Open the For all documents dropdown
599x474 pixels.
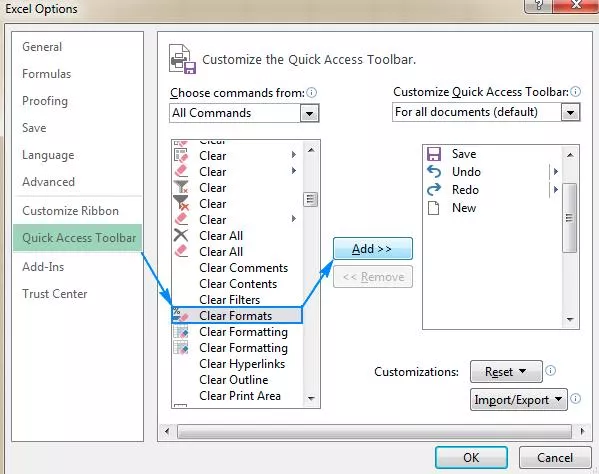tap(570, 112)
